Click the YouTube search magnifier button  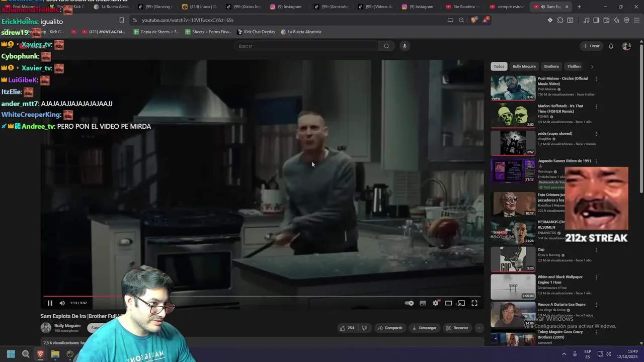coord(386,46)
